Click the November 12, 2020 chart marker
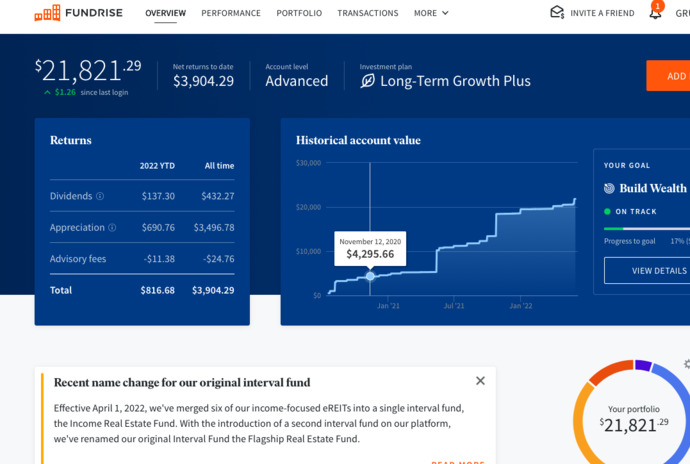 pos(370,276)
